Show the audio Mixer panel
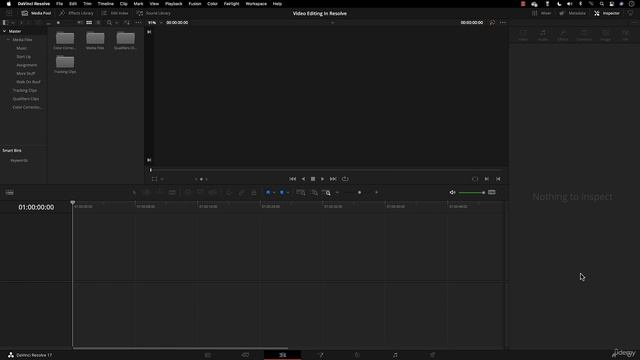 click(x=542, y=13)
